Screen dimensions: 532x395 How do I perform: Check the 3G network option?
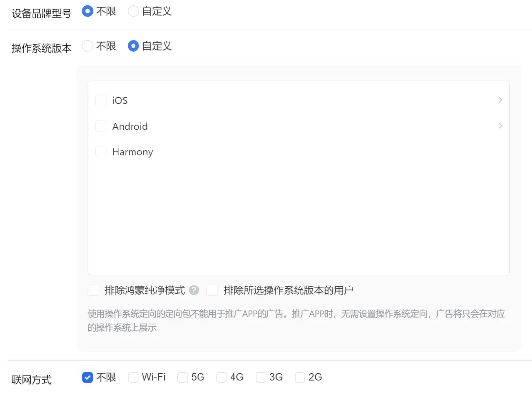[x=261, y=377]
